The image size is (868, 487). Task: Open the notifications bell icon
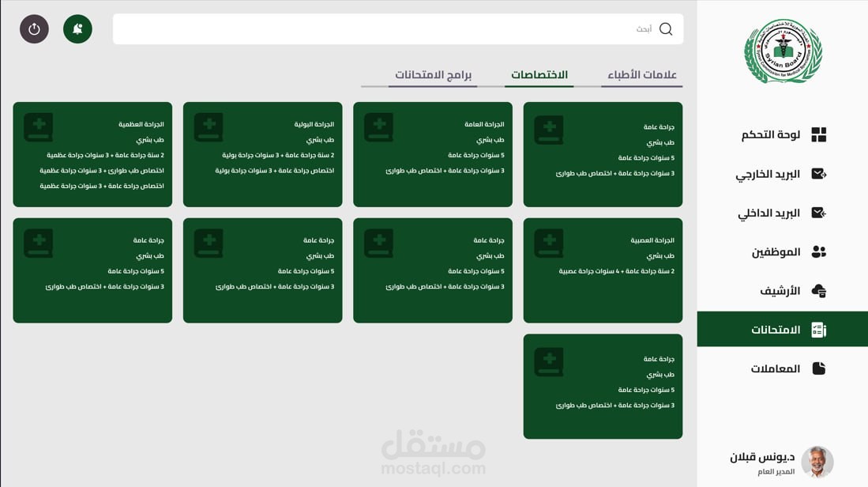click(x=77, y=28)
